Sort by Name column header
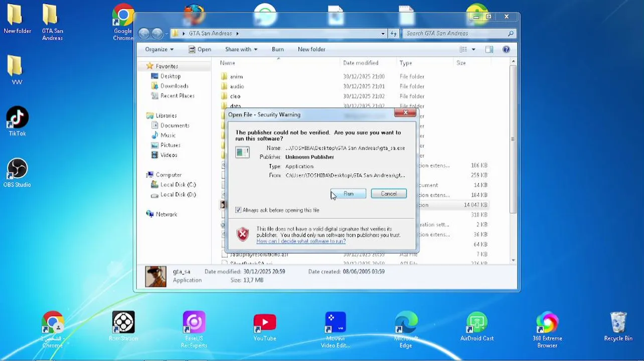This screenshot has height=361, width=644. click(279, 63)
